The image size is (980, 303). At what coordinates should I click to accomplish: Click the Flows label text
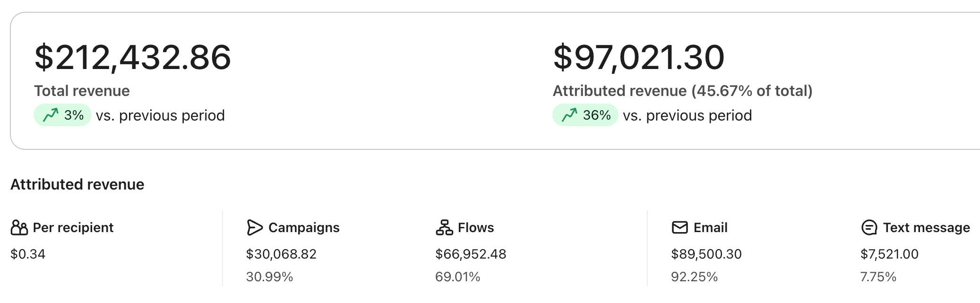tap(476, 228)
